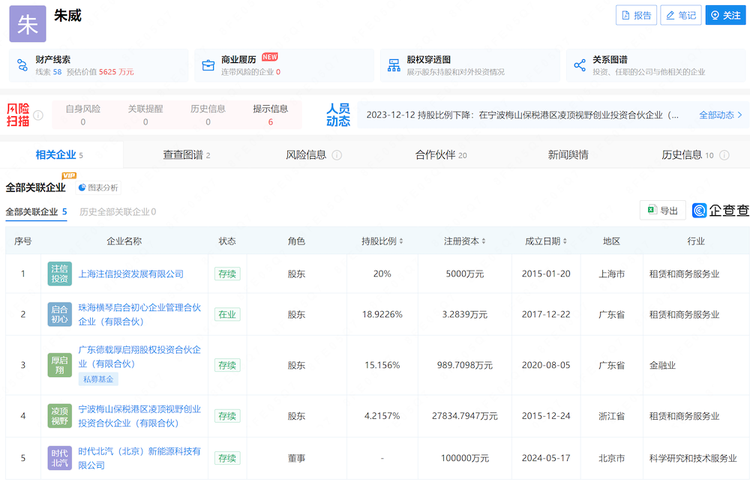Viewport: 750px width, 485px height.
Task: Click 报告 report button
Action: [x=636, y=15]
